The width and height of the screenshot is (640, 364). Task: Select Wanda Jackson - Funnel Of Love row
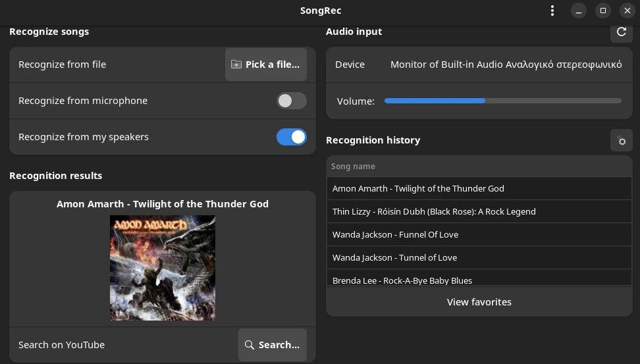coord(479,234)
